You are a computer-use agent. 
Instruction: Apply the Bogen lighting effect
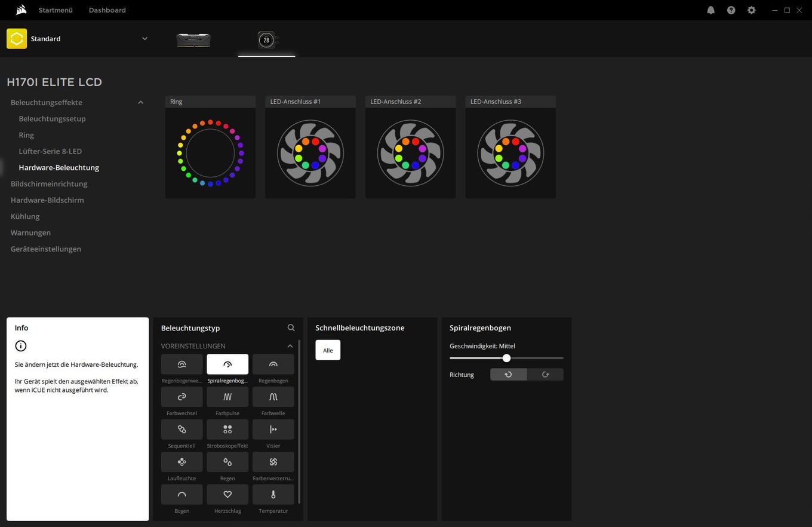tap(182, 495)
